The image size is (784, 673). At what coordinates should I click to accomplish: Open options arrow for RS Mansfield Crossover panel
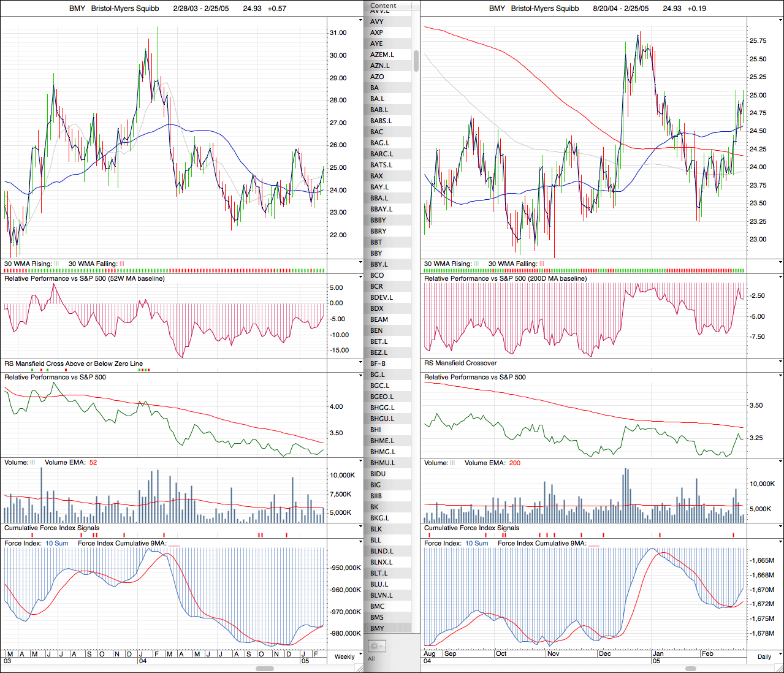click(780, 363)
